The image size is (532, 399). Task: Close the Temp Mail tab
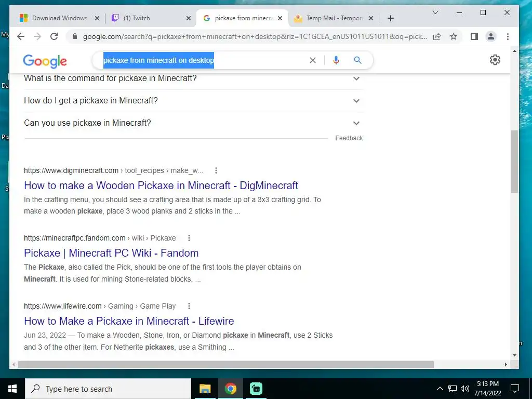371,18
